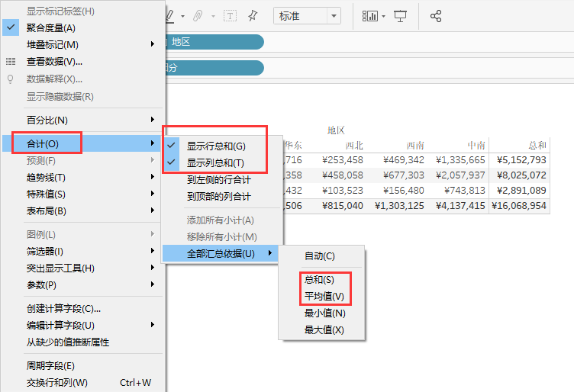
Task: Click the share icon in toolbar
Action: [x=436, y=16]
